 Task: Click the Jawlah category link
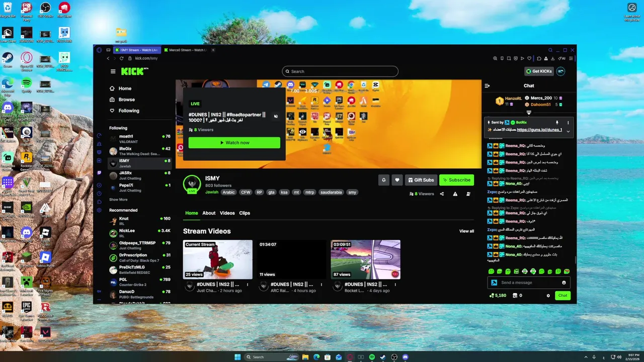(212, 192)
